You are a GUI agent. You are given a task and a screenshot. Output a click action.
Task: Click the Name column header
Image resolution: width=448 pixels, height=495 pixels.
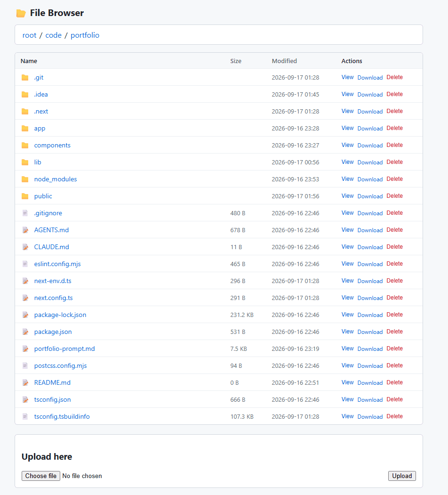tap(29, 61)
